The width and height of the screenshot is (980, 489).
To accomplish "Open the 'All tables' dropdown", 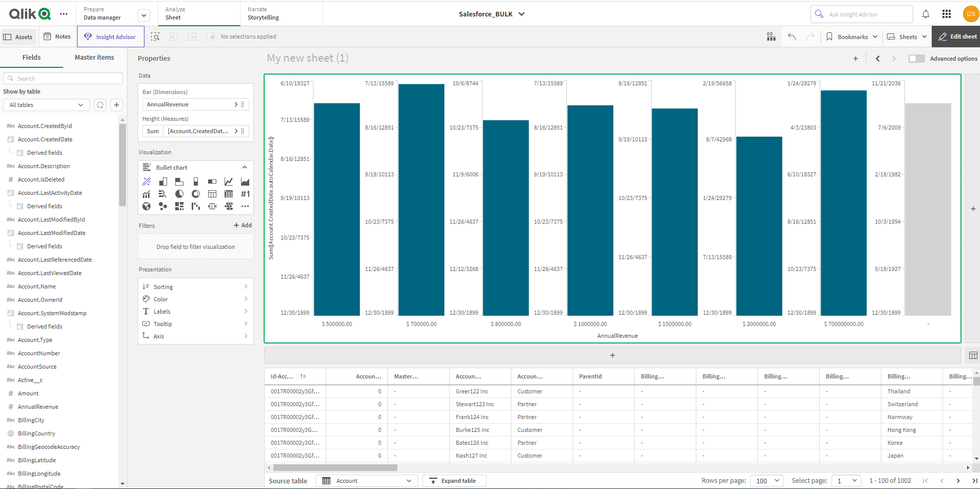I will point(46,104).
